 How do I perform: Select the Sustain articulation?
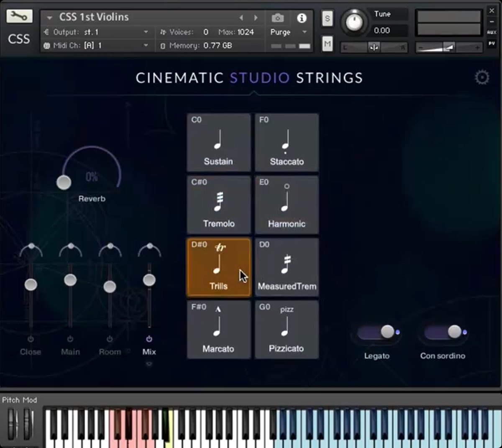pos(218,143)
